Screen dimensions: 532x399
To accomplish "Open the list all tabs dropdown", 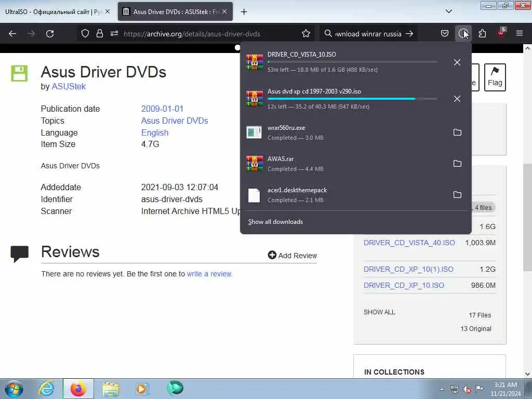I will (x=449, y=11).
